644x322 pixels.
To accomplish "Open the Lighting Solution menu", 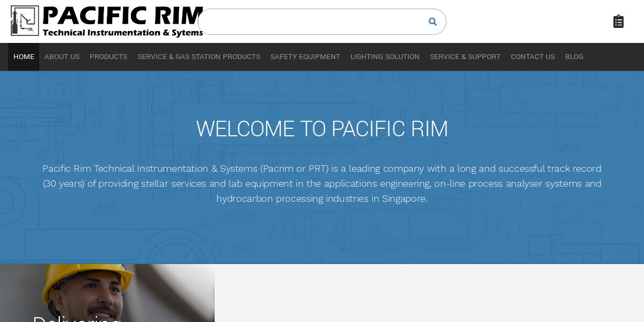I will (x=385, y=57).
